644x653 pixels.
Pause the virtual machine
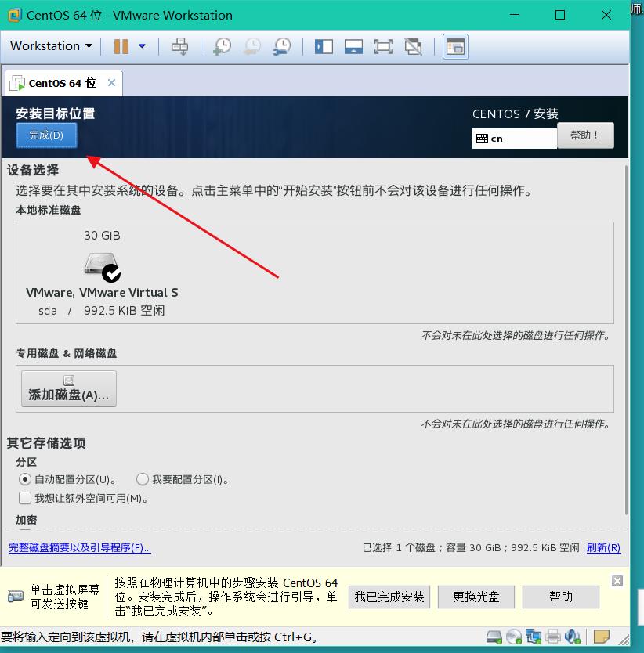click(121, 46)
